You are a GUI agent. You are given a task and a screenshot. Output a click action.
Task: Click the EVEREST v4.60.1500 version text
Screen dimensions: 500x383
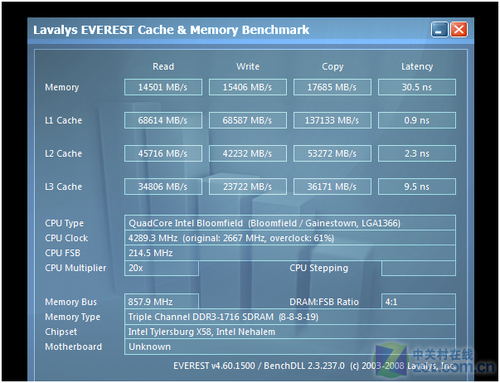point(214,366)
